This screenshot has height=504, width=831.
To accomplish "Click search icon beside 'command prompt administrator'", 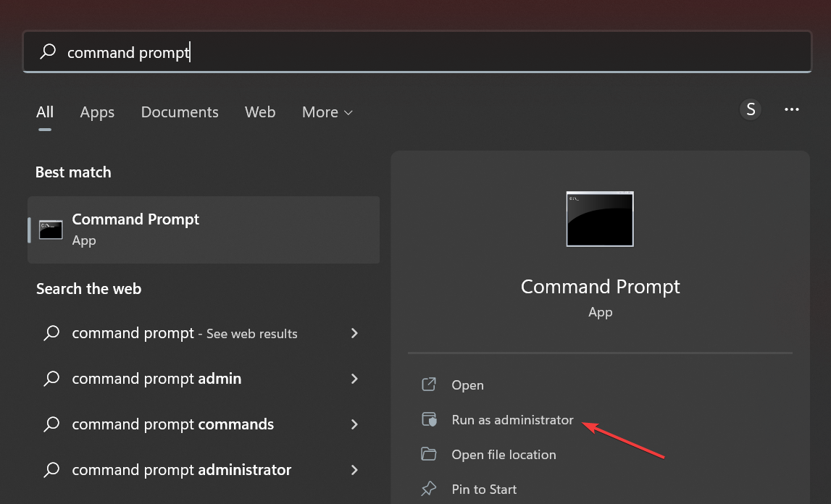I will (51, 469).
